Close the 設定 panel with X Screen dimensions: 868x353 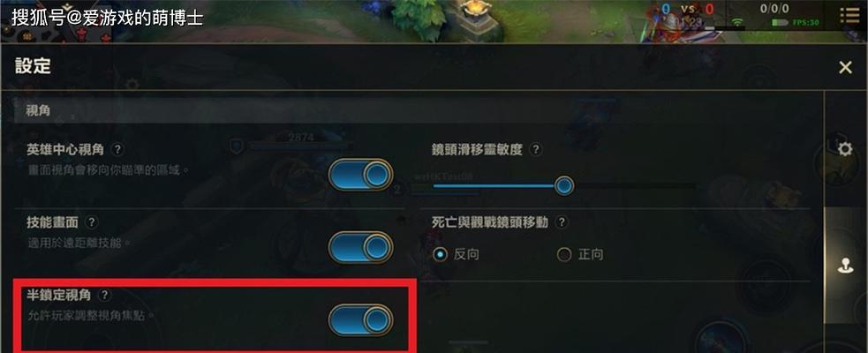coord(845,67)
